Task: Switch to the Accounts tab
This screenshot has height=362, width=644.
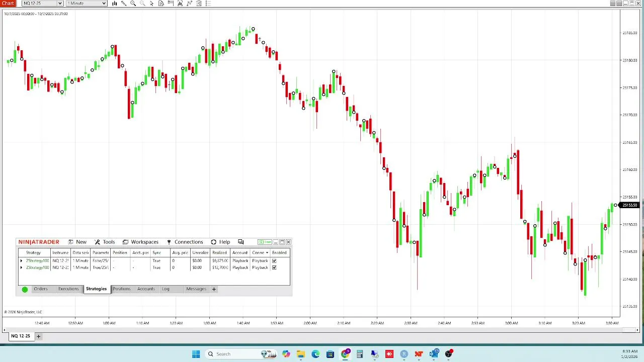Action: (x=146, y=289)
